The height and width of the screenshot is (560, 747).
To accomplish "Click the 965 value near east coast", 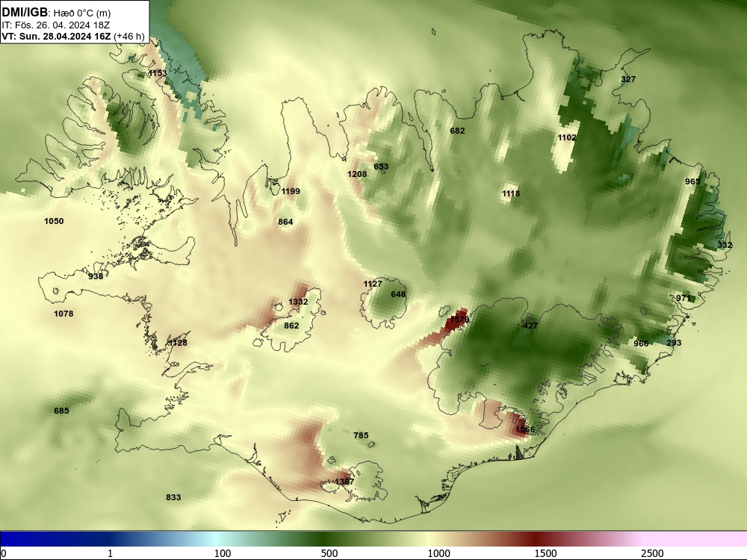I will click(692, 181).
